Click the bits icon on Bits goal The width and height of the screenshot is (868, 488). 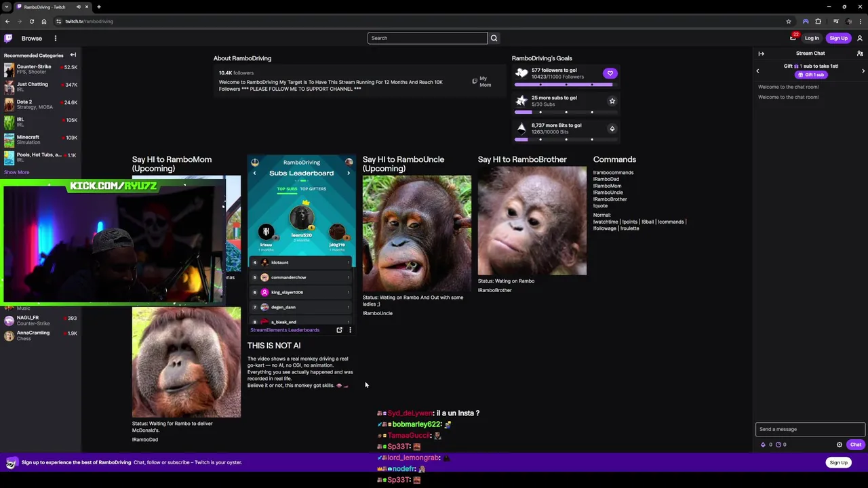612,129
